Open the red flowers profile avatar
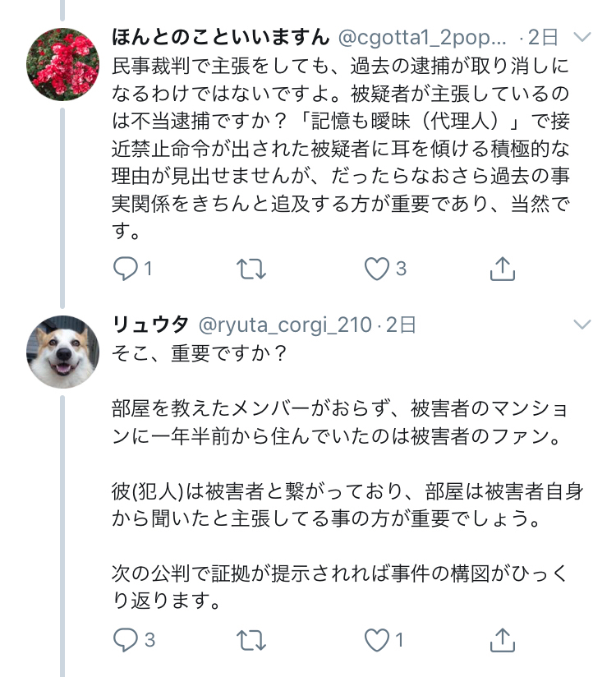Image resolution: width=616 pixels, height=677 pixels. pyautogui.click(x=63, y=64)
